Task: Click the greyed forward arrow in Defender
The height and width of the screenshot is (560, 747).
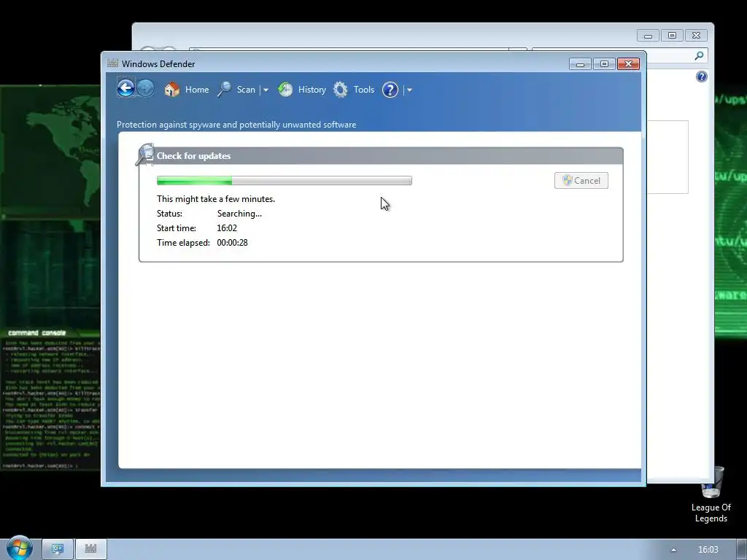Action: pos(145,88)
